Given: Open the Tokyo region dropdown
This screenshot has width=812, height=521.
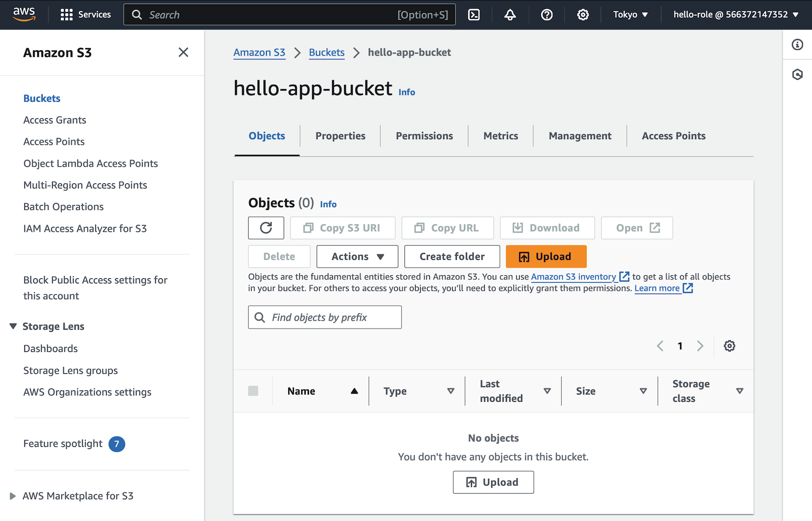Looking at the screenshot, I should point(630,15).
